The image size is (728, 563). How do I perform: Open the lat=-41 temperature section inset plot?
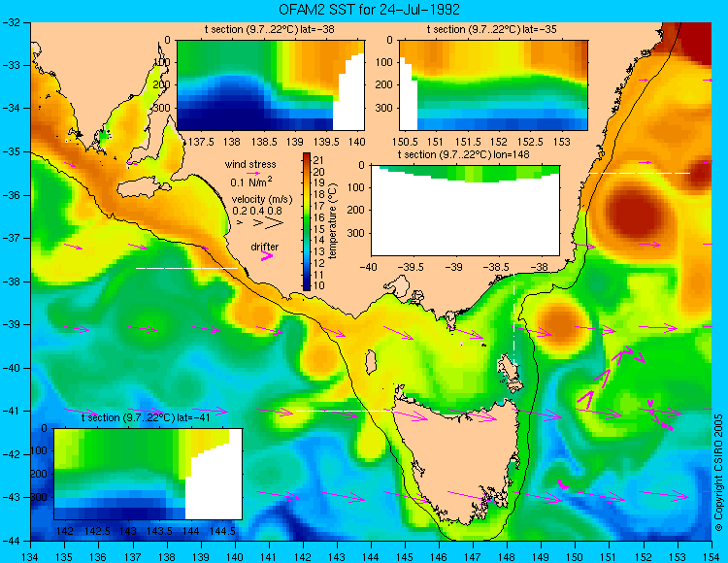click(x=149, y=474)
